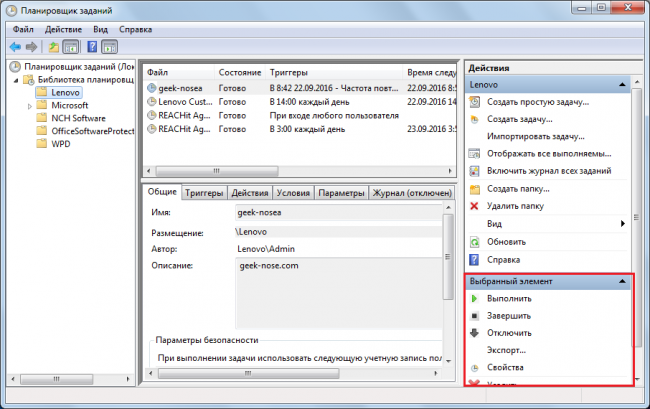
Task: Click the up-one-level folder toolbar icon
Action: (x=52, y=47)
